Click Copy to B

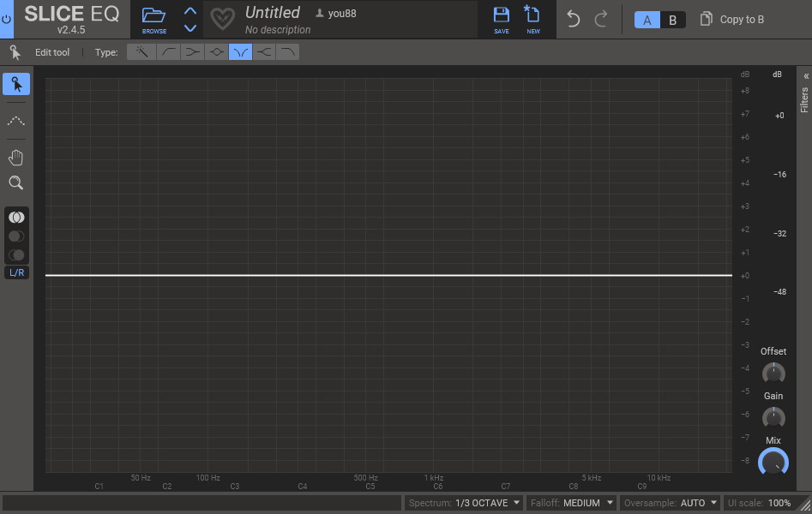coord(732,20)
